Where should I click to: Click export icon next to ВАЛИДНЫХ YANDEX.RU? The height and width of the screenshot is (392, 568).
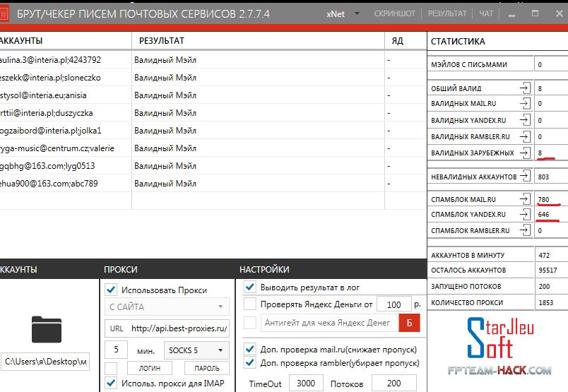pyautogui.click(x=525, y=120)
